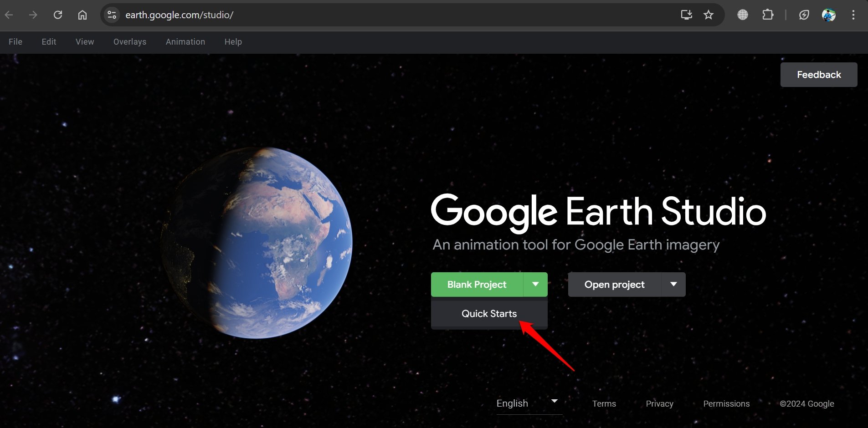
Task: Click the rotating Earth globe image
Action: point(257,242)
